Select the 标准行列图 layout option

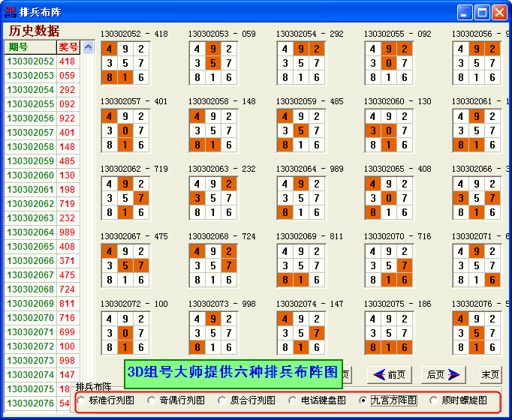pos(82,400)
